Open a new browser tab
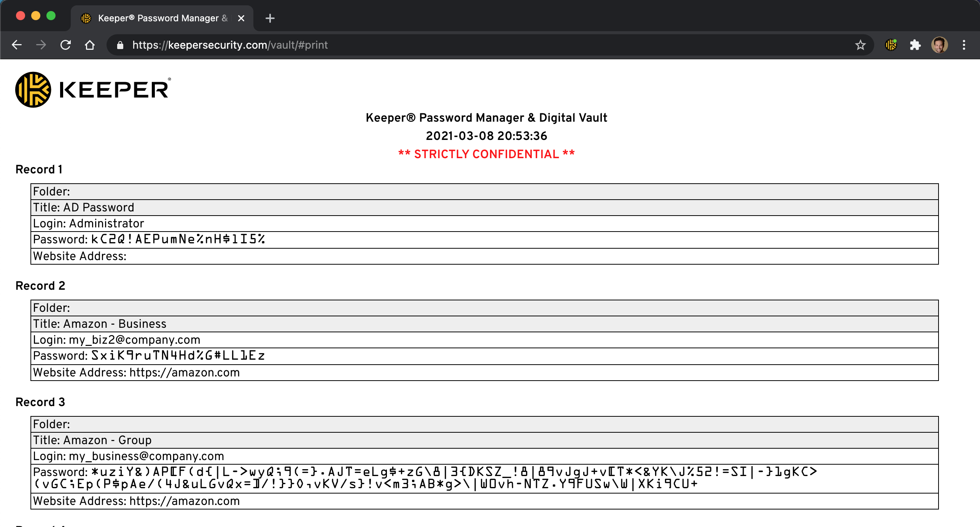Image resolution: width=980 pixels, height=527 pixels. pyautogui.click(x=270, y=18)
